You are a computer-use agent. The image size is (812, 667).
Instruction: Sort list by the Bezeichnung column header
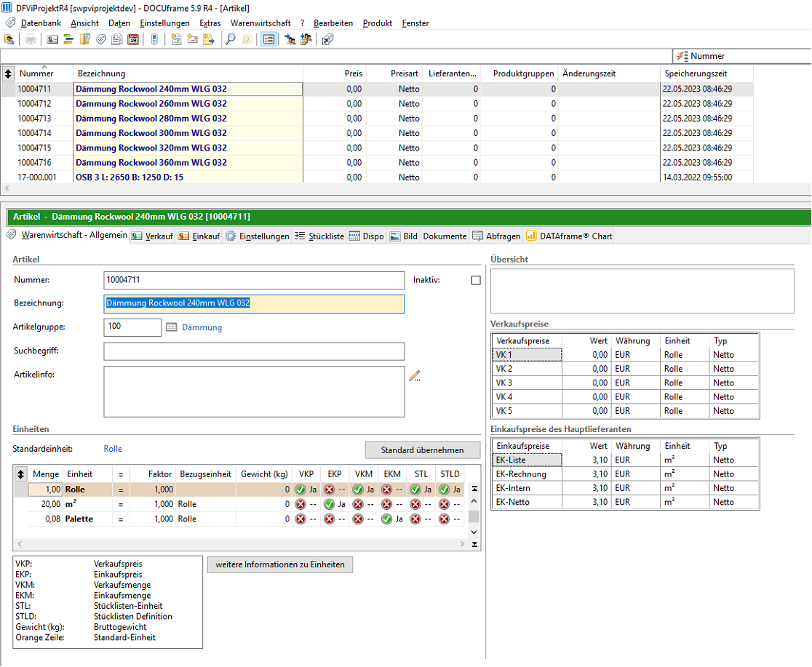coord(188,73)
